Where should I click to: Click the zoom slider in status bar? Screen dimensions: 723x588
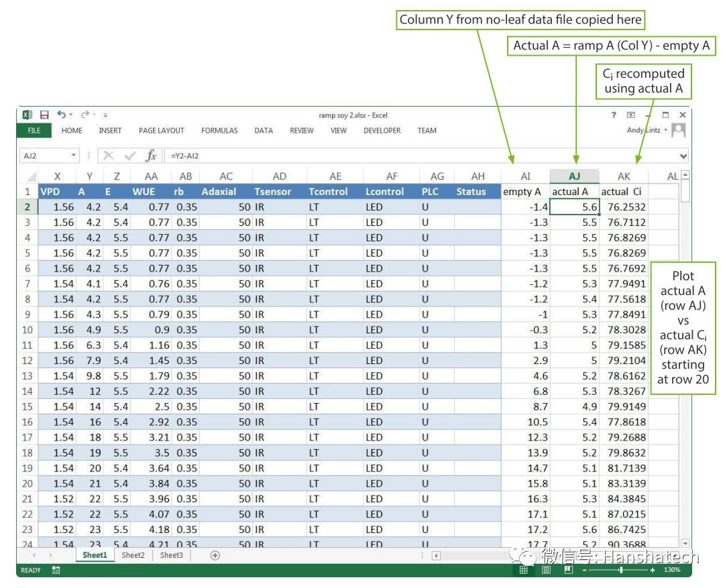(620, 571)
